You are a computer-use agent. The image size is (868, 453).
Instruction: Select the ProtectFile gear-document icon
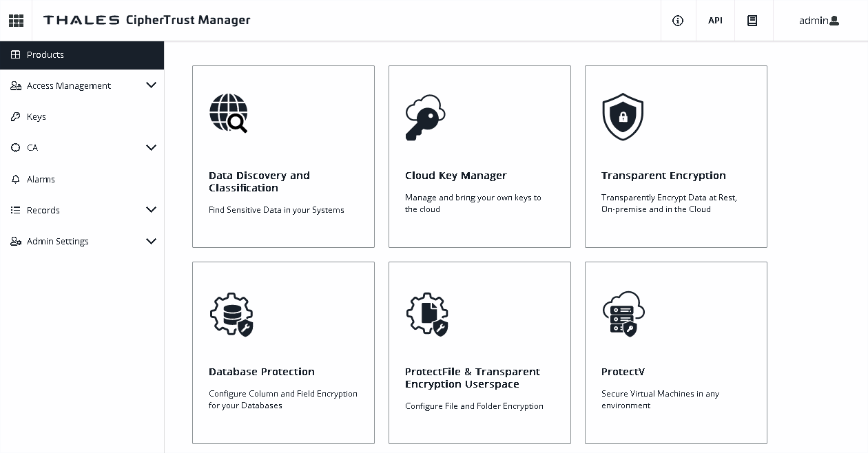tap(427, 313)
